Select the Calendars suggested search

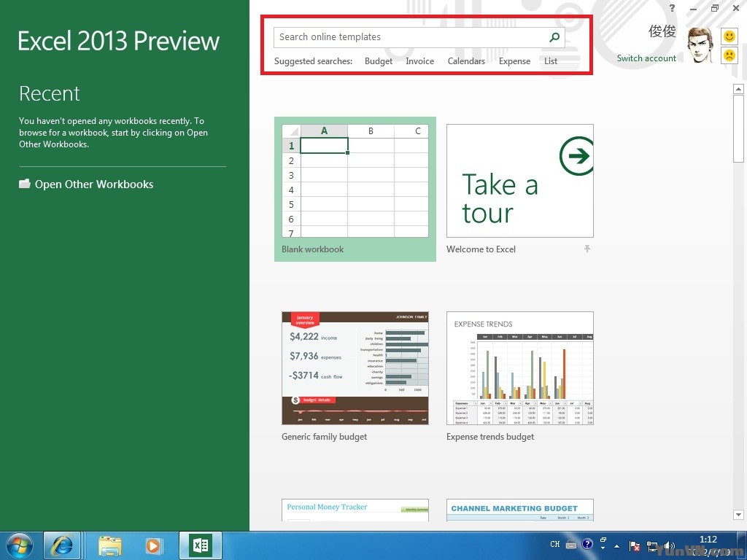466,61
